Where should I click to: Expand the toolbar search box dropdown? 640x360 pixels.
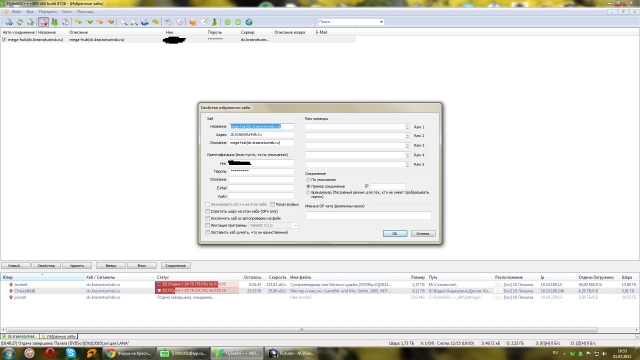coord(381,22)
